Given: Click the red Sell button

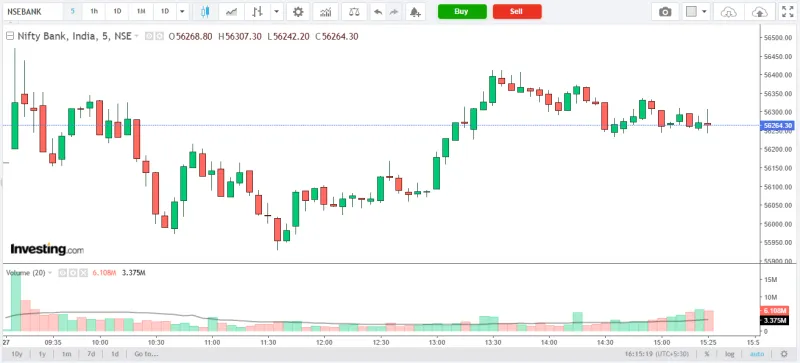Looking at the screenshot, I should [x=517, y=12].
